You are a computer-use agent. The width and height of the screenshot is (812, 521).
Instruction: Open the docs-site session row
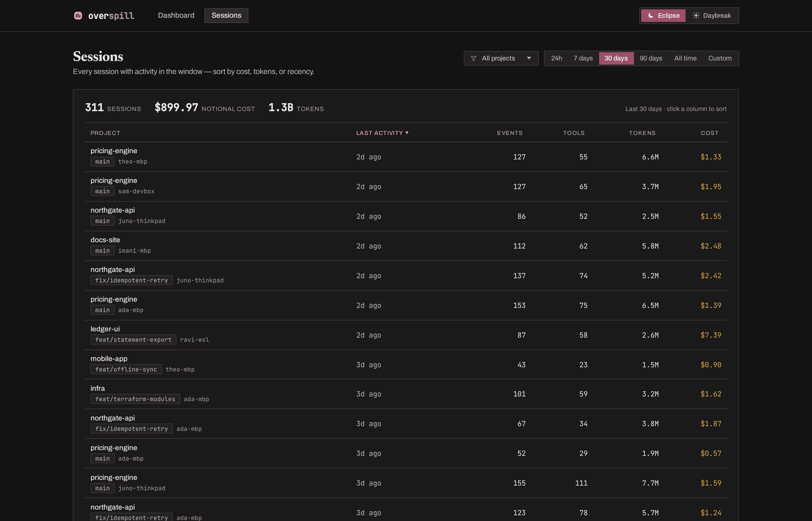405,246
